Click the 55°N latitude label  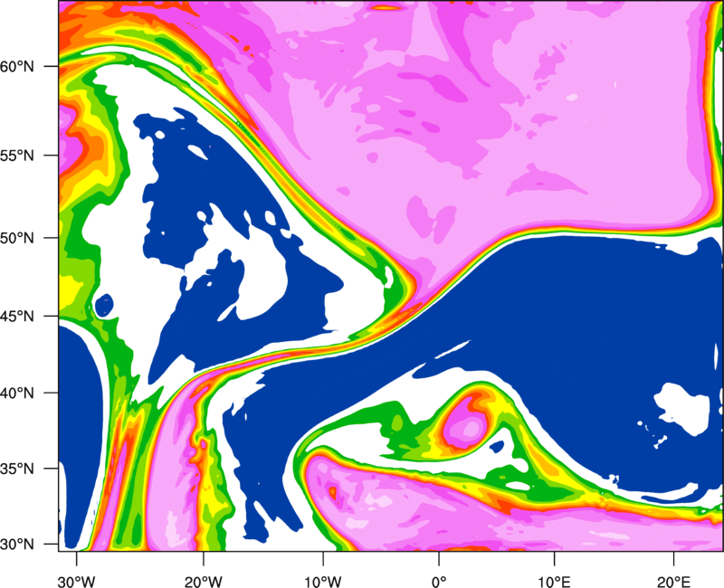point(17,156)
